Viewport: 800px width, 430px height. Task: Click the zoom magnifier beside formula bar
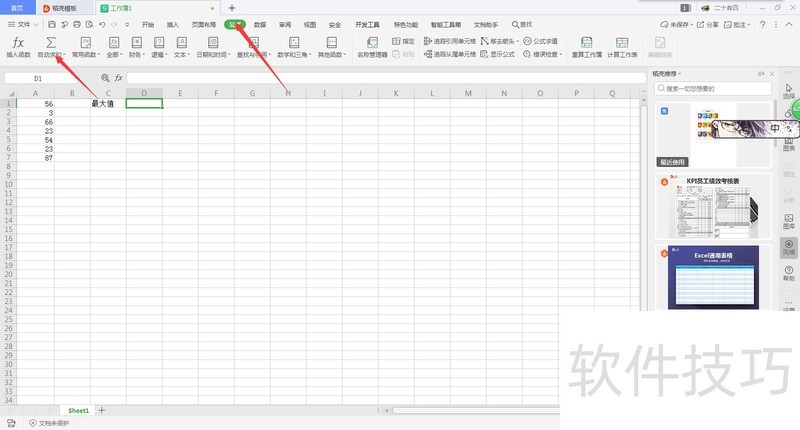point(105,78)
